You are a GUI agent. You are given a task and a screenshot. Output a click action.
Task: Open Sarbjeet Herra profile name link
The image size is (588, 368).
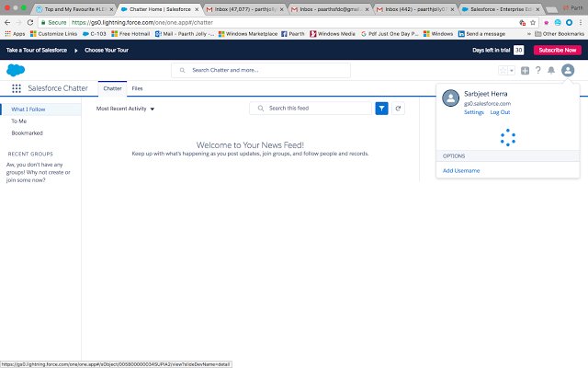pos(486,94)
